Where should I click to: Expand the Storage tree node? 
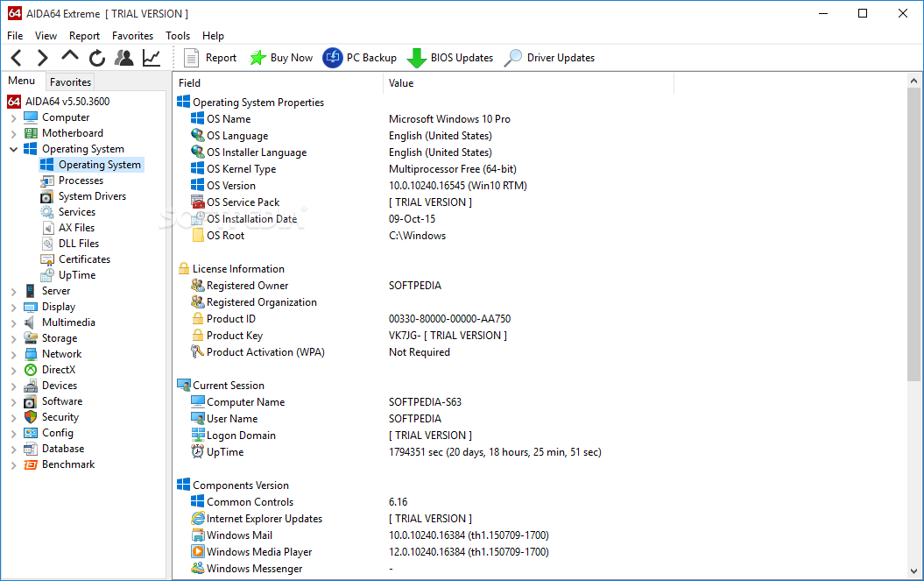click(x=13, y=338)
